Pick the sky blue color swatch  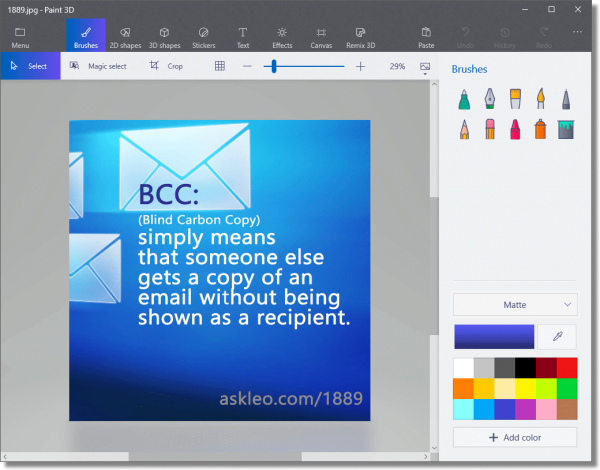tap(484, 410)
